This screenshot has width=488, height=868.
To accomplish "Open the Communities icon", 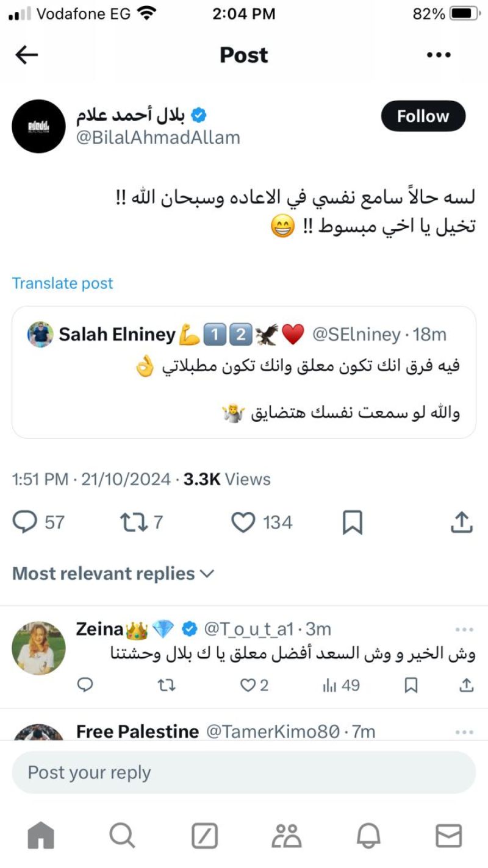I will 287,835.
